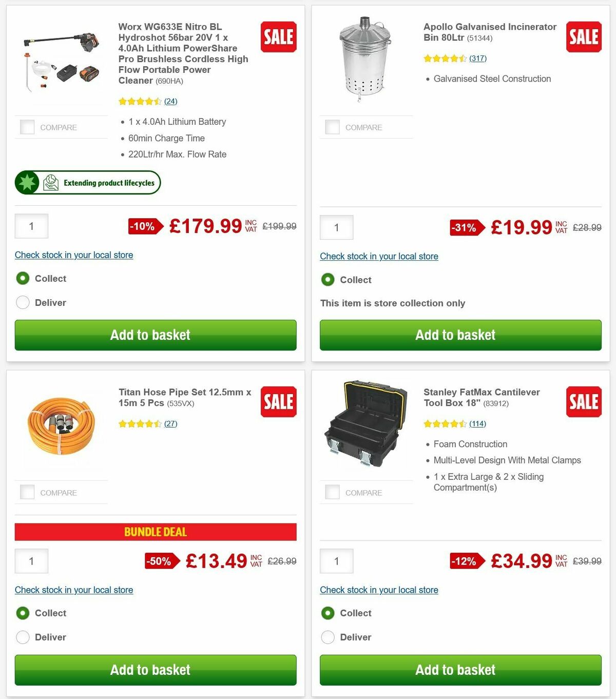Click the SALE badge on the Apollo Incinerator Bin
Screen dimensions: 616x699
[x=583, y=37]
